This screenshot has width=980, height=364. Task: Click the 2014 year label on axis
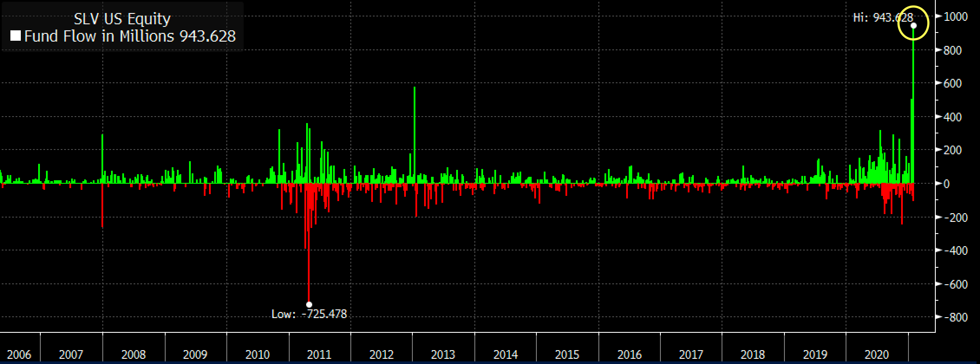(x=506, y=354)
